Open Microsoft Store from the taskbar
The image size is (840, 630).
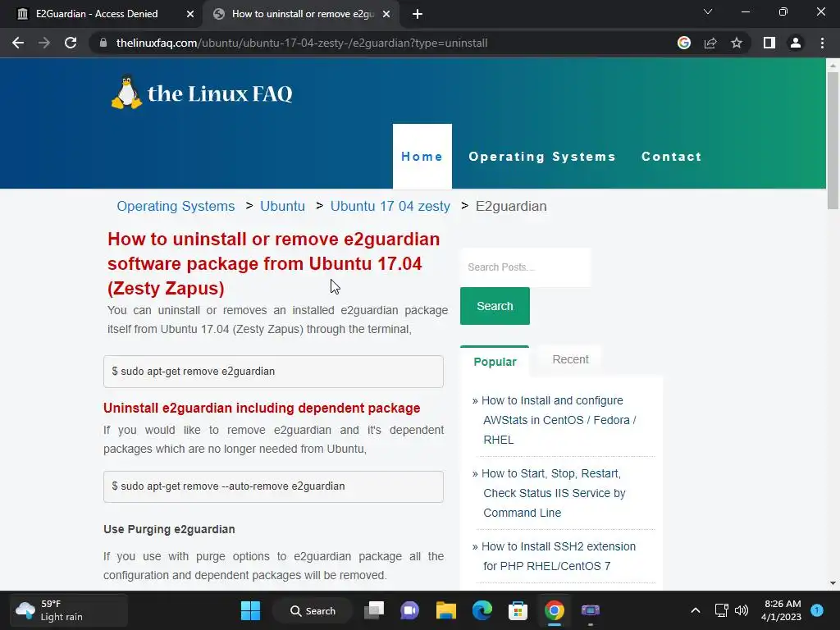tap(518, 610)
